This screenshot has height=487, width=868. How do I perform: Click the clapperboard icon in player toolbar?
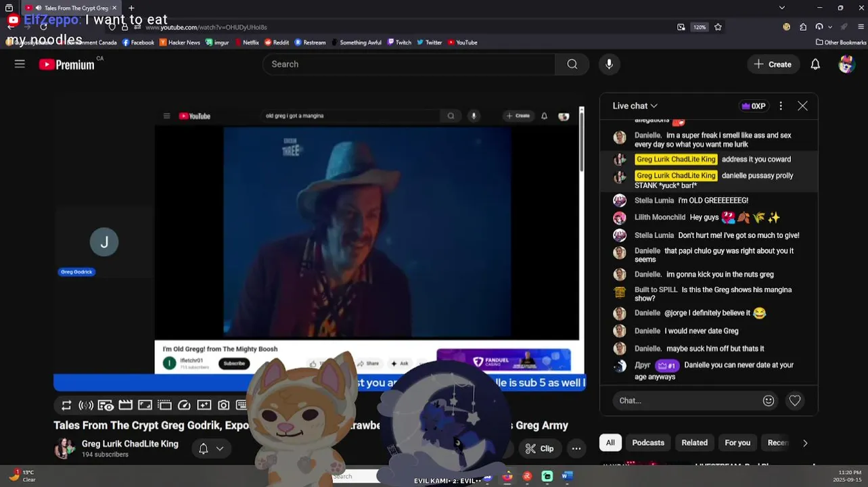tap(125, 405)
